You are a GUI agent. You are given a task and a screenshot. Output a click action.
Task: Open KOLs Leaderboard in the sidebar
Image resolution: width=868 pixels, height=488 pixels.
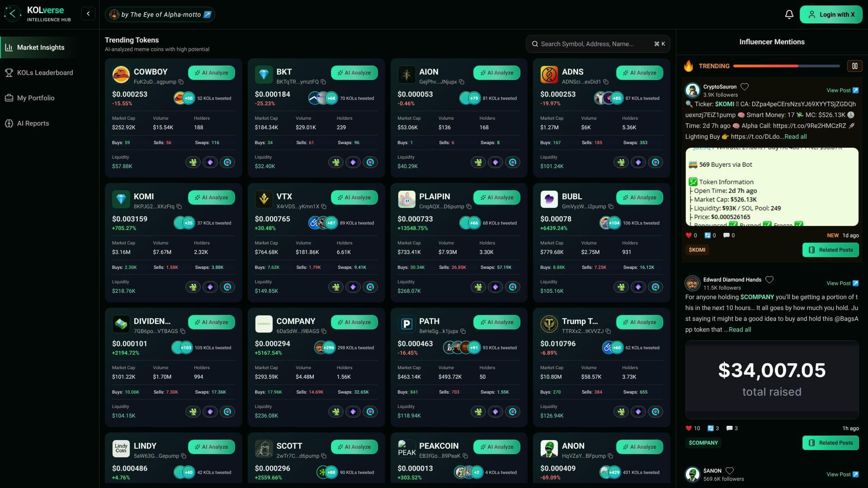[x=45, y=73]
